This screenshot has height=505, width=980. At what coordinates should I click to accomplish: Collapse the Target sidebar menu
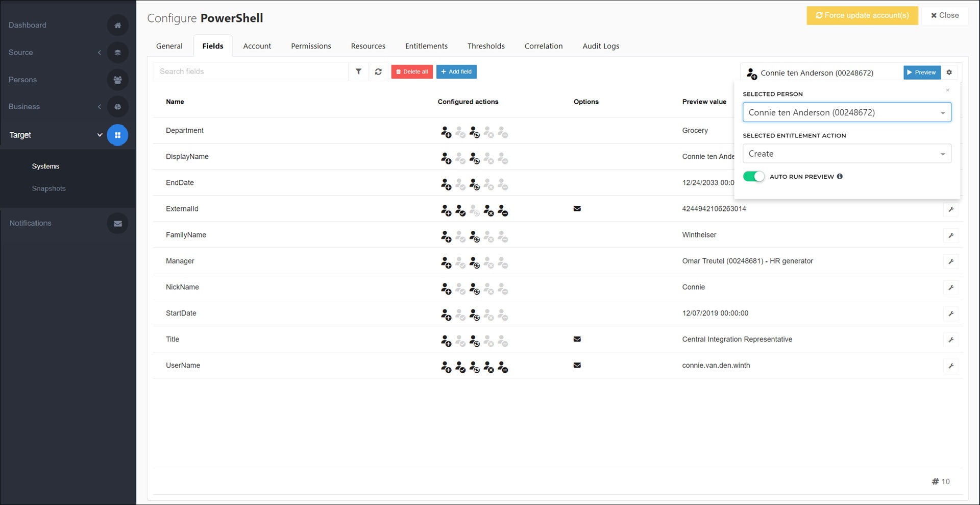(x=100, y=135)
